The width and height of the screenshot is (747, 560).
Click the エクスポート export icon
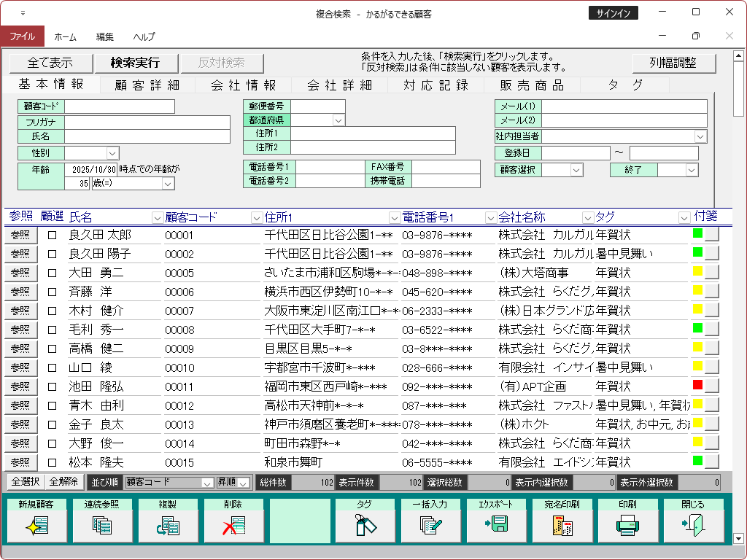(496, 525)
